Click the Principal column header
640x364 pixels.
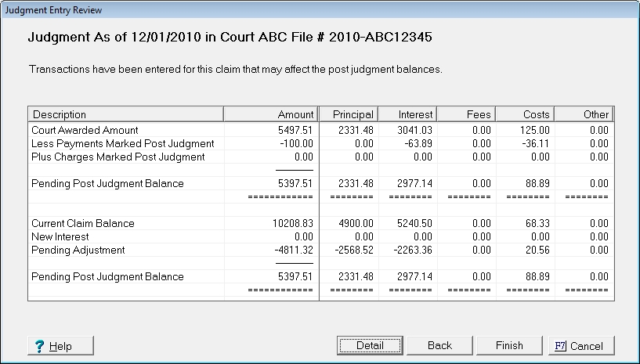point(349,114)
